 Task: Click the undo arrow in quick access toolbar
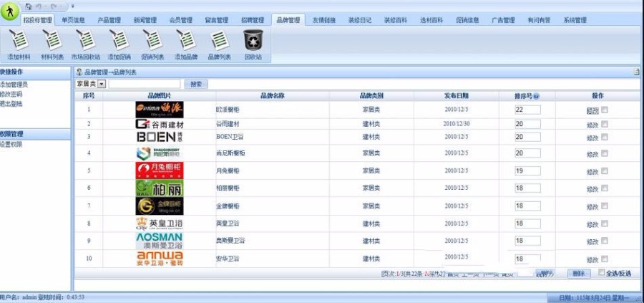[x=39, y=6]
